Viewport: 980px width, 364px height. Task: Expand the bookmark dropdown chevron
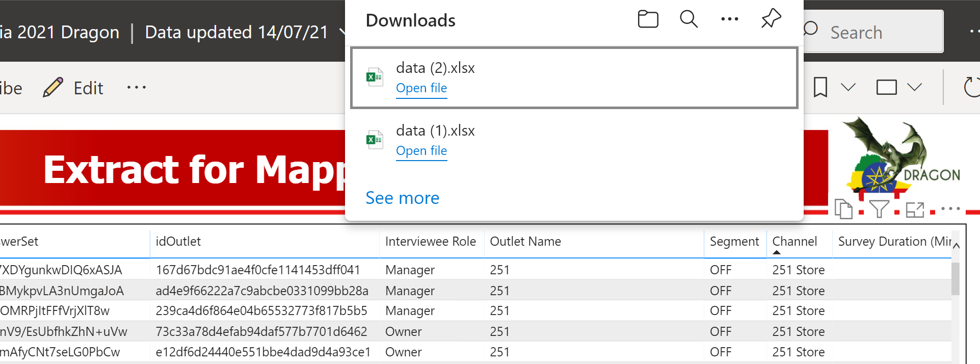point(848,87)
